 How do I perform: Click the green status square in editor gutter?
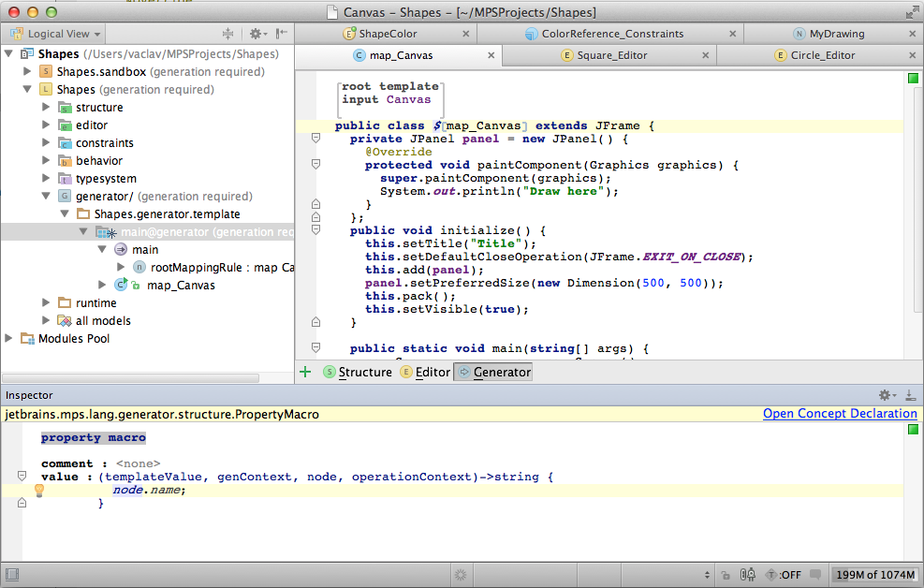(913, 79)
